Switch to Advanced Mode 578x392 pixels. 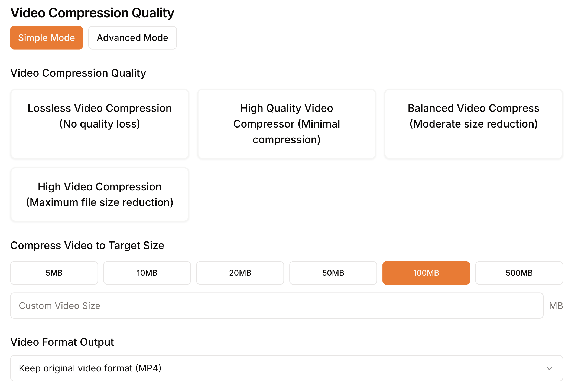[x=132, y=38]
